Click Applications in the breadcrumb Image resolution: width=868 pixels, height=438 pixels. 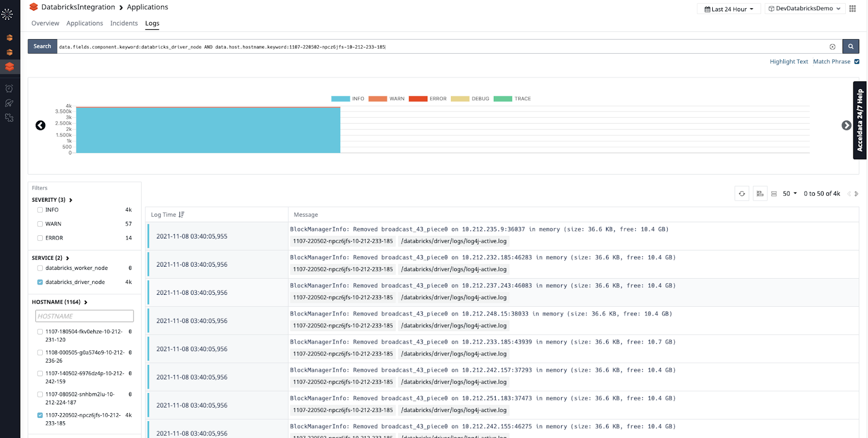(148, 7)
